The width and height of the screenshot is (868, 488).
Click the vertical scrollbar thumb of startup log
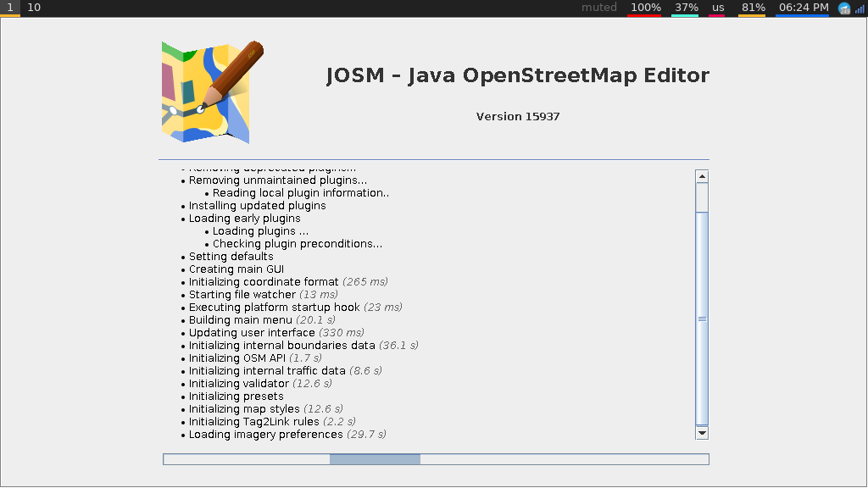(x=702, y=319)
